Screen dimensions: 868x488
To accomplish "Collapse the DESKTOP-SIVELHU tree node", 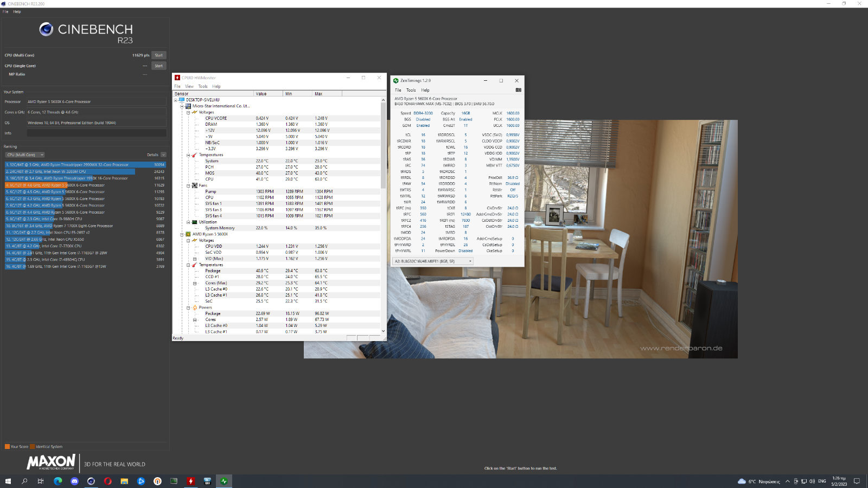I will tap(176, 100).
